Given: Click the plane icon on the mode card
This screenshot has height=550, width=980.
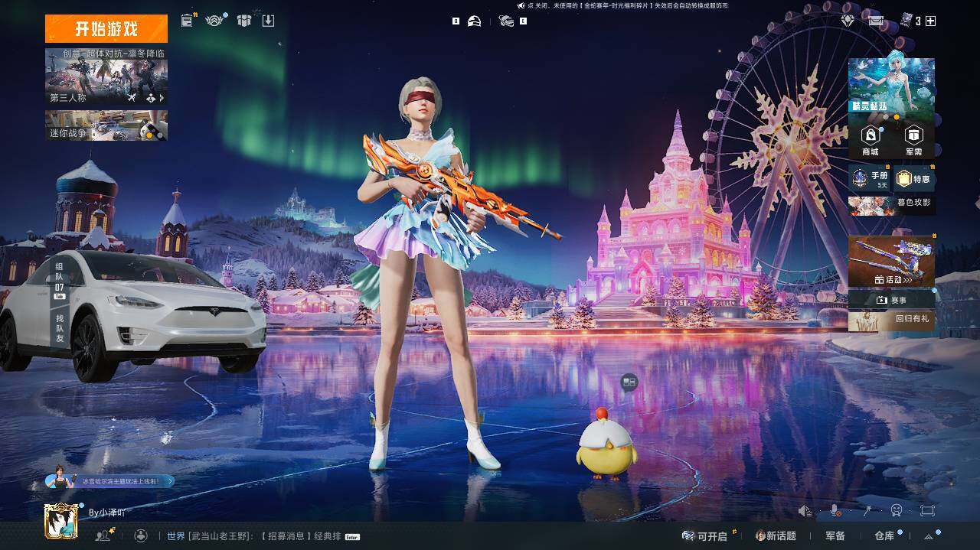Looking at the screenshot, I should [x=132, y=98].
